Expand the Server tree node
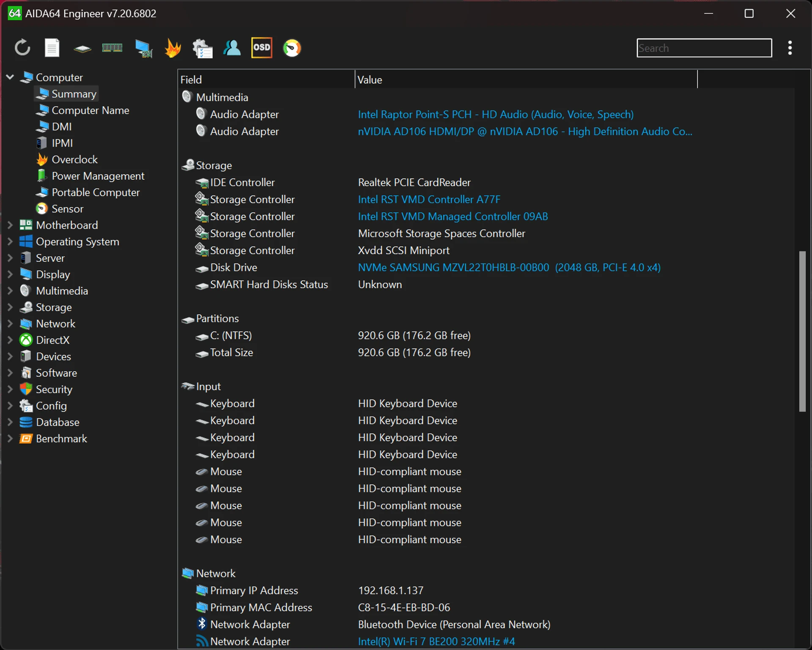 [x=10, y=258]
